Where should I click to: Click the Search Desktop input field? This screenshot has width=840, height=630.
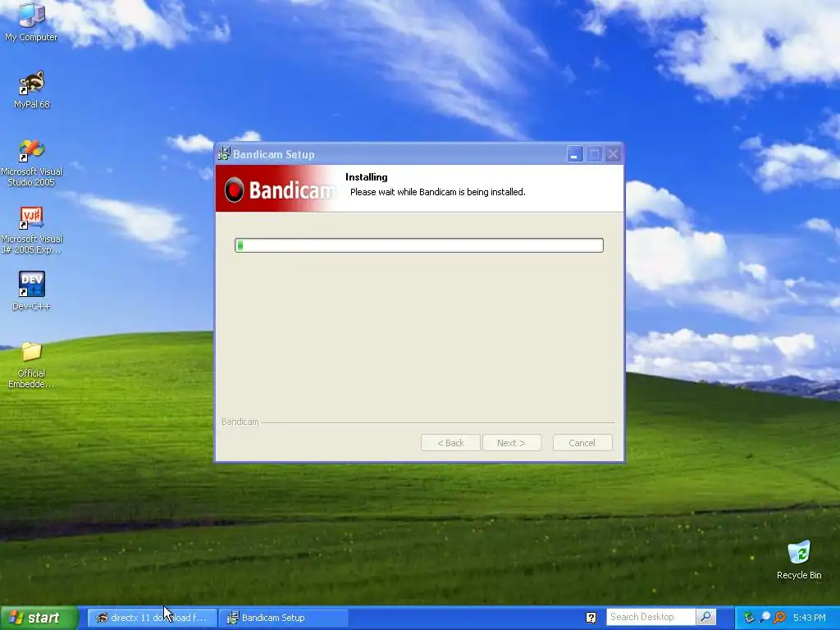[651, 617]
